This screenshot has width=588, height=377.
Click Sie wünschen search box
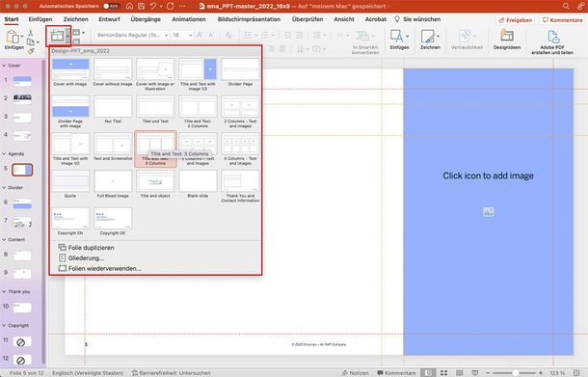tap(417, 19)
